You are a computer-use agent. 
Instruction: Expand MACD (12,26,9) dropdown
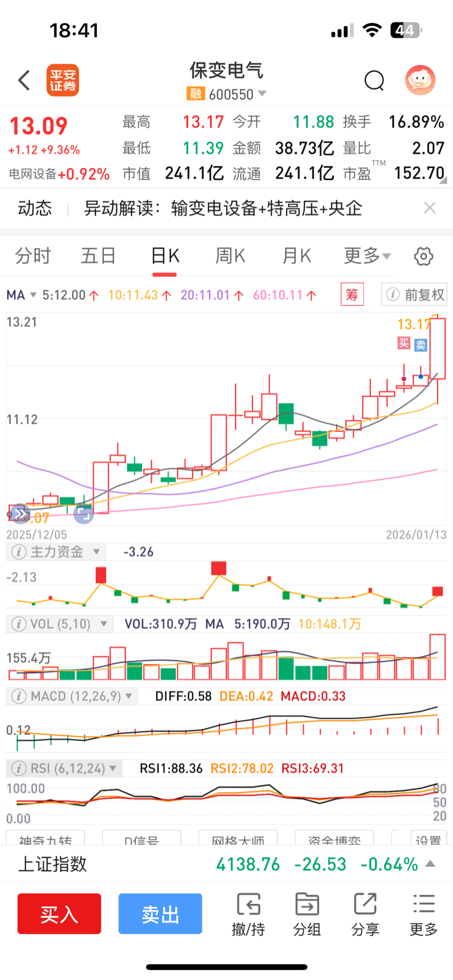[x=129, y=697]
